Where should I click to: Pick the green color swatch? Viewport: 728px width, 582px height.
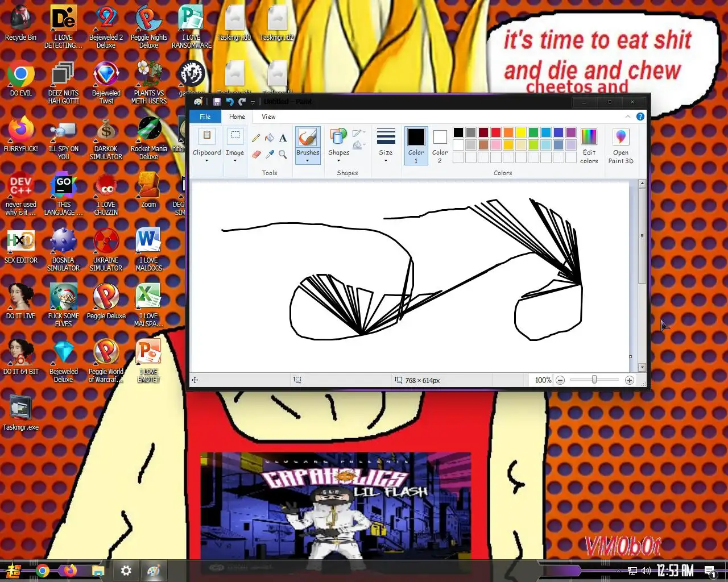point(533,132)
